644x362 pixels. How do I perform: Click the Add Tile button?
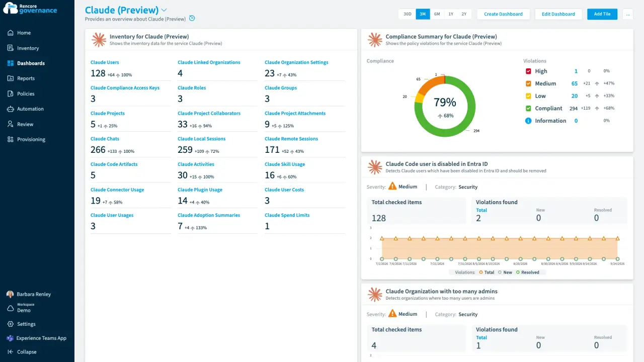coord(602,14)
